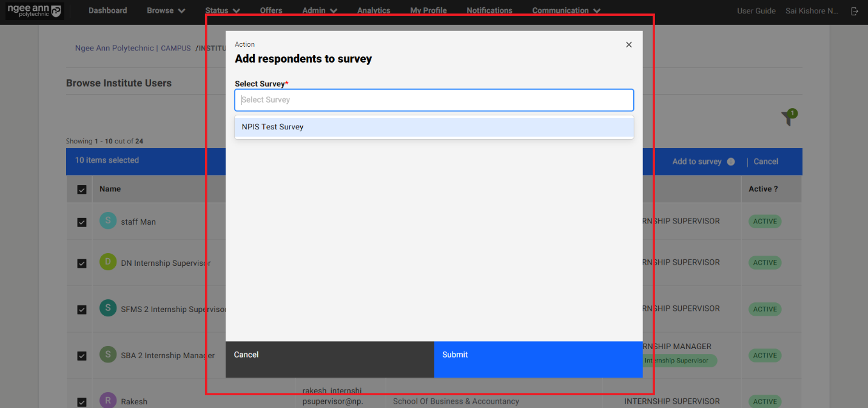Click the logout icon in top bar
The width and height of the screenshot is (868, 408).
click(855, 11)
